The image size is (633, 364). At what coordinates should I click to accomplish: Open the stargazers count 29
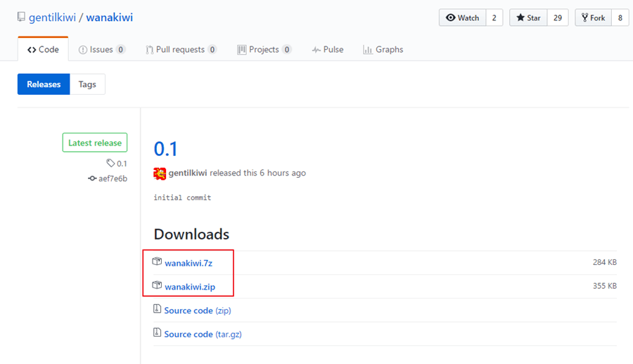pos(558,18)
